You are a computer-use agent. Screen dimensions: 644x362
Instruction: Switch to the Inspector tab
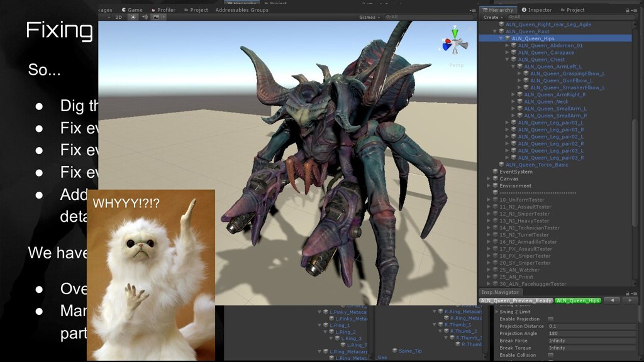[x=536, y=10]
